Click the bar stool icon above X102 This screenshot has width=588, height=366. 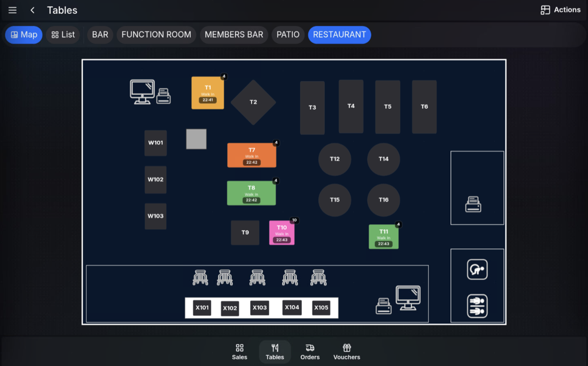(225, 277)
